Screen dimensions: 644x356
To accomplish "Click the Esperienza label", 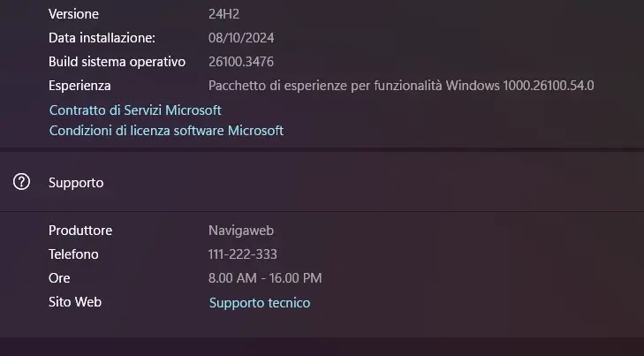I will click(x=80, y=86).
